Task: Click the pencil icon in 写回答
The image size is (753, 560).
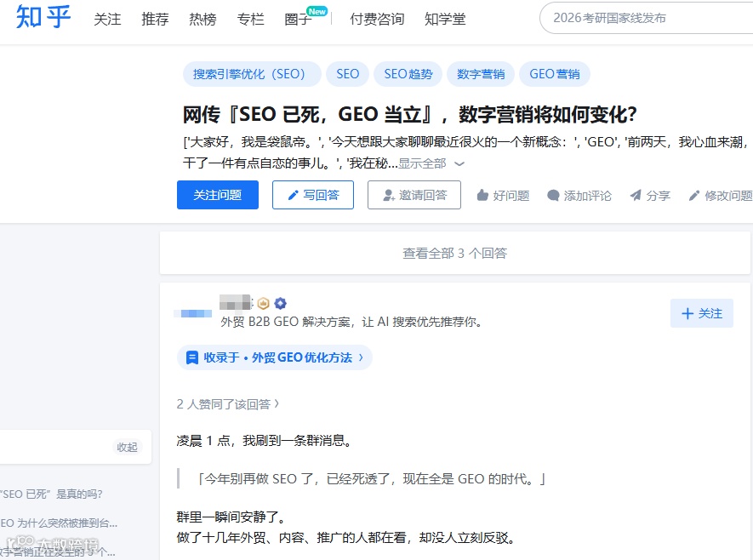Action: [x=293, y=196]
